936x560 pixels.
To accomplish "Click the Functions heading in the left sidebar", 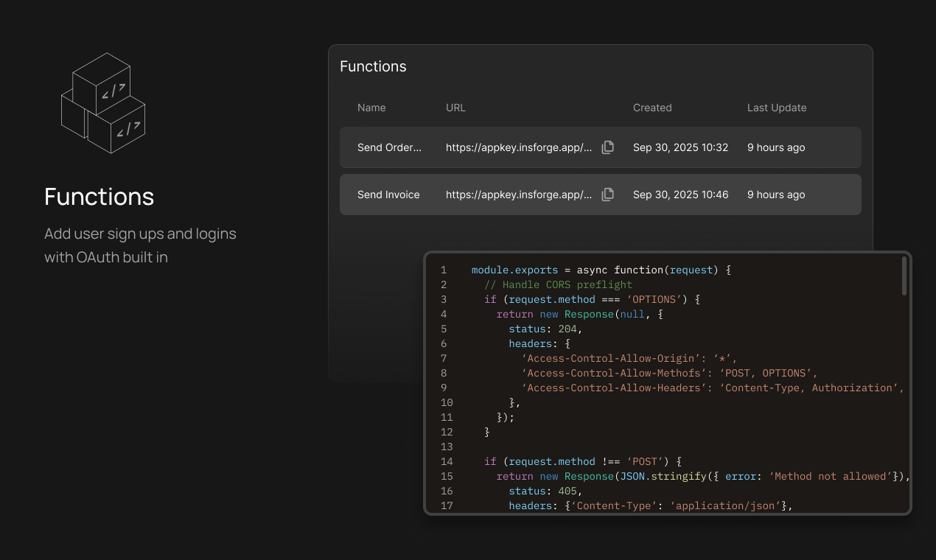I will point(99,197).
